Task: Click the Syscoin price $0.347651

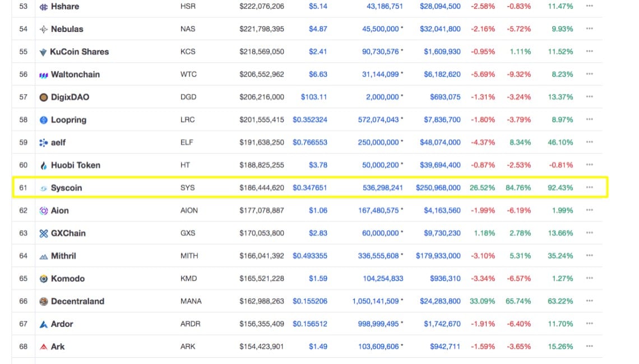Action: 310,188
